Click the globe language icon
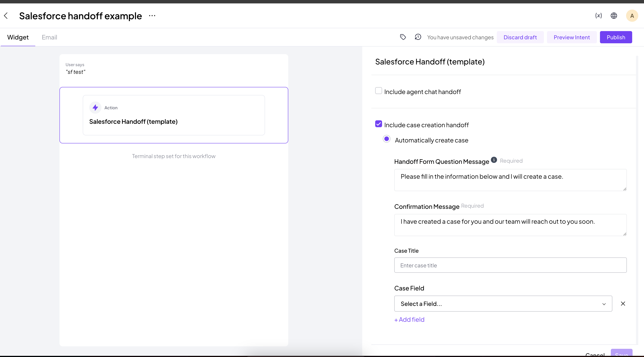This screenshot has height=357, width=644. [614, 16]
